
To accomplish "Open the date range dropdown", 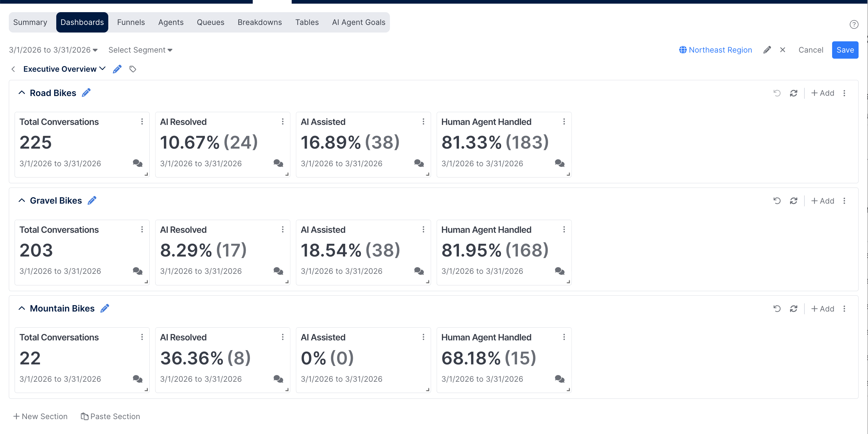I will 53,50.
